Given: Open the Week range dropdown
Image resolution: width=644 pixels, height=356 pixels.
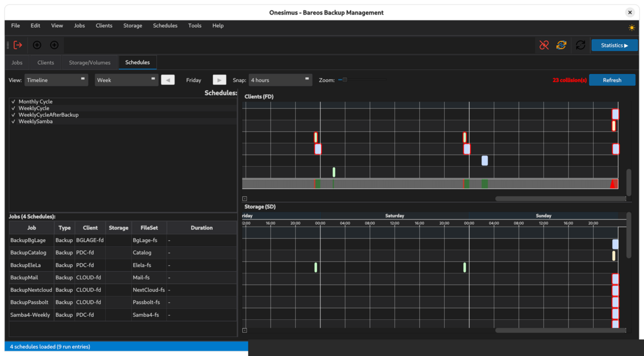Looking at the screenshot, I should pos(126,80).
